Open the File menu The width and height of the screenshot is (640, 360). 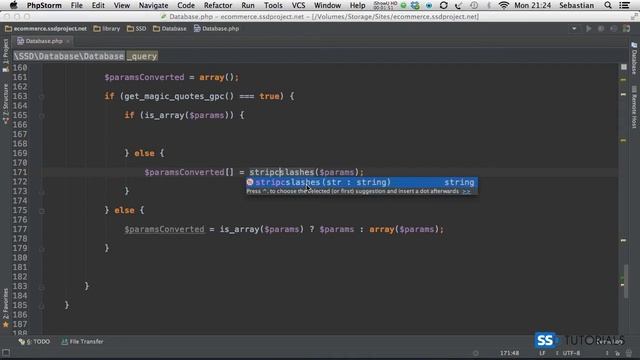point(76,5)
